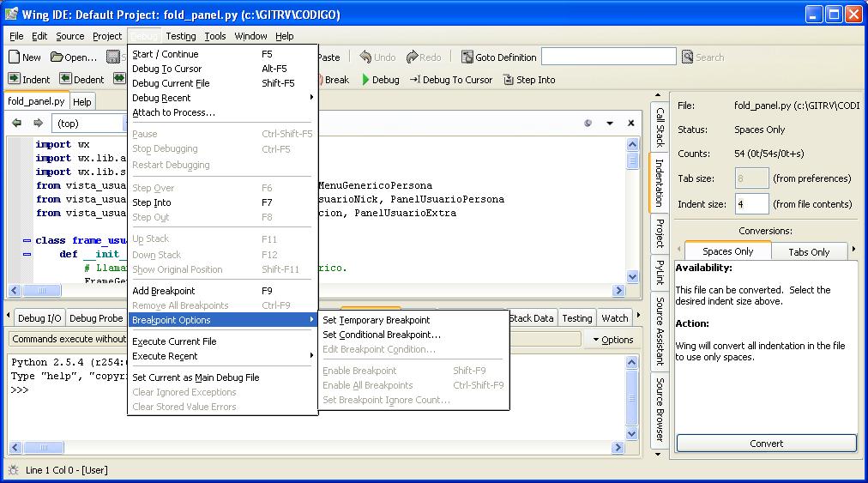Click the Search toolbar icon
The image size is (868, 483).
pyautogui.click(x=688, y=57)
